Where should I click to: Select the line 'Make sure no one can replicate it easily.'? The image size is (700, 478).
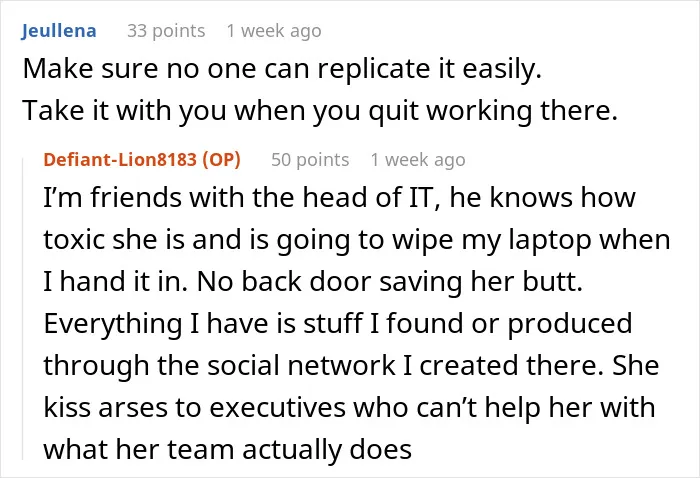pyautogui.click(x=282, y=69)
